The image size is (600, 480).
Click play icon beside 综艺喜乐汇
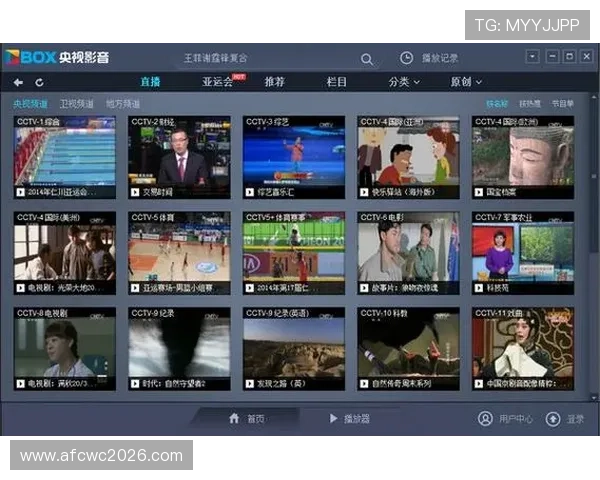point(249,192)
